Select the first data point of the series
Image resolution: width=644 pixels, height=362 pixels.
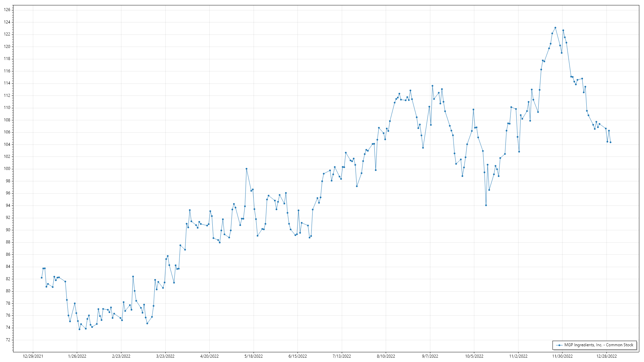(x=42, y=278)
